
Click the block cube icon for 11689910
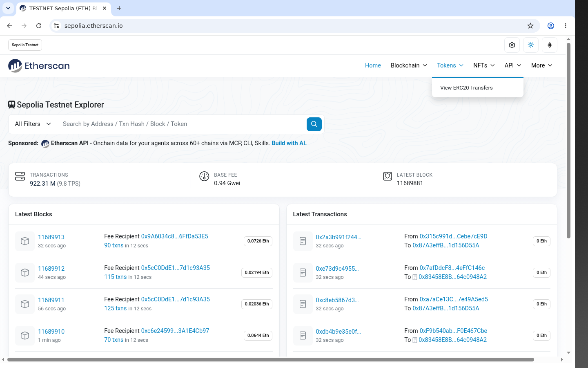pyautogui.click(x=25, y=336)
